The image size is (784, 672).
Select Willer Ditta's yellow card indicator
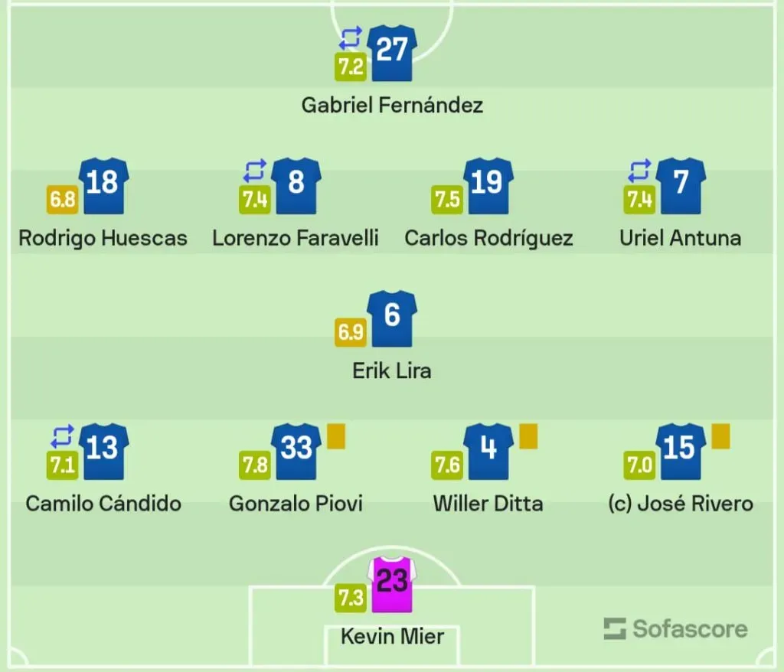point(528,436)
